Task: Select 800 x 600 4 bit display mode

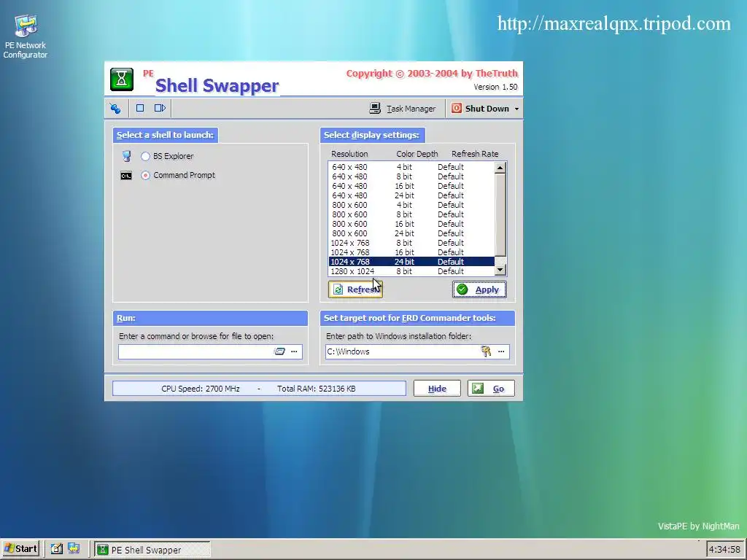Action: 411,205
